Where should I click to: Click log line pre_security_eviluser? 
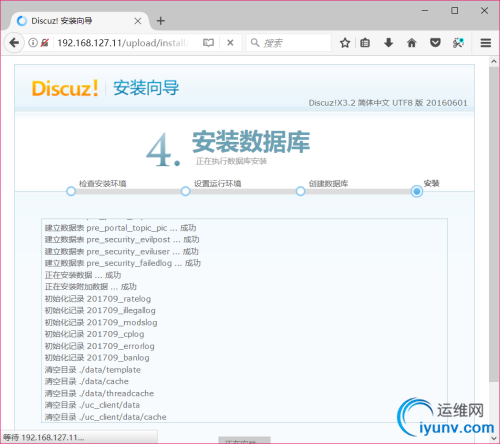click(x=122, y=252)
